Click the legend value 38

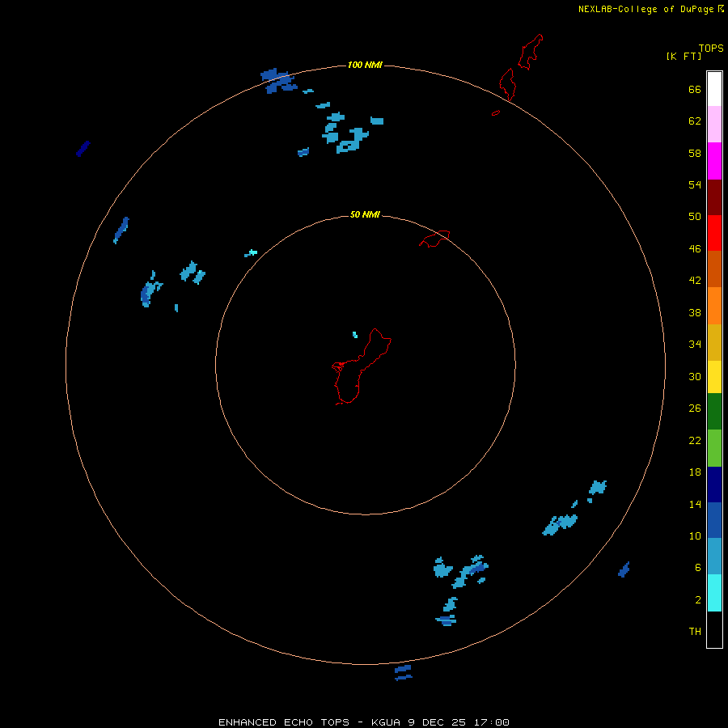click(695, 313)
